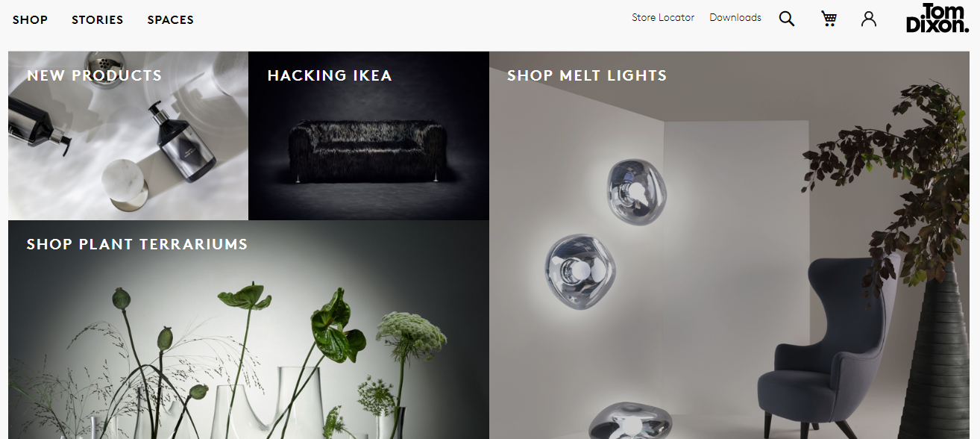Select the HACKING IKEA heading
Image resolution: width=980 pixels, height=439 pixels.
(330, 75)
